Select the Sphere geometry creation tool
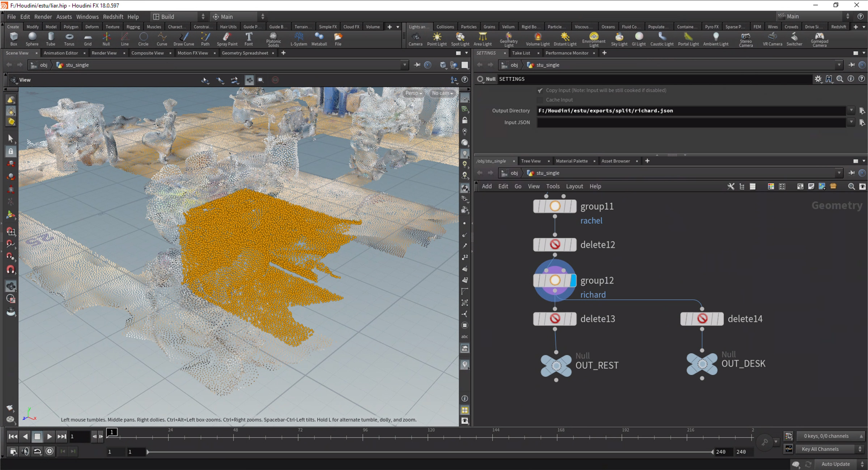The width and height of the screenshot is (868, 470). click(32, 39)
